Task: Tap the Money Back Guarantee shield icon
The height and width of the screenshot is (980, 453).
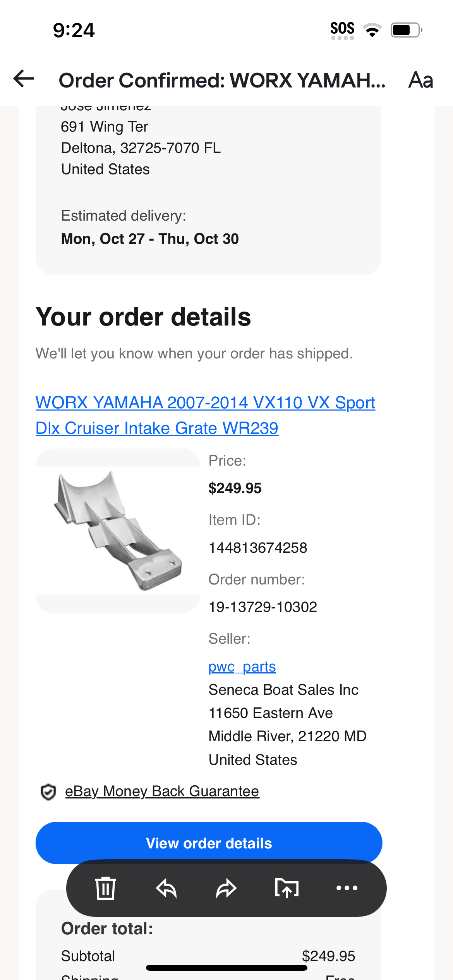Action: coord(48,792)
